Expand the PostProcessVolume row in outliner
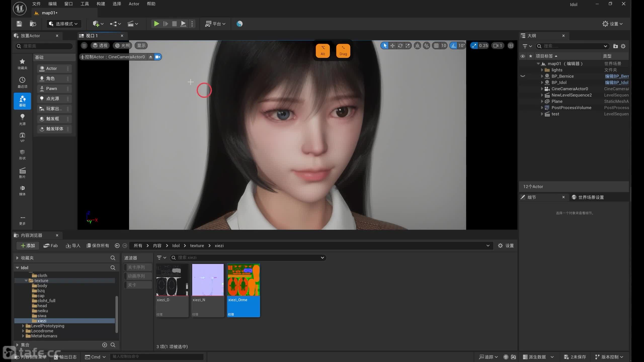The width and height of the screenshot is (644, 362). click(x=542, y=108)
